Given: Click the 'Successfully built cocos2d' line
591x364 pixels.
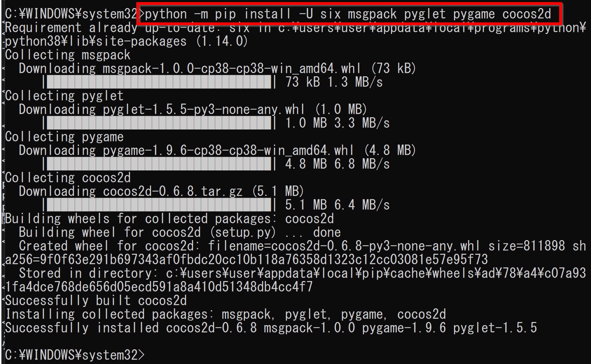Looking at the screenshot, I should click(x=96, y=301).
